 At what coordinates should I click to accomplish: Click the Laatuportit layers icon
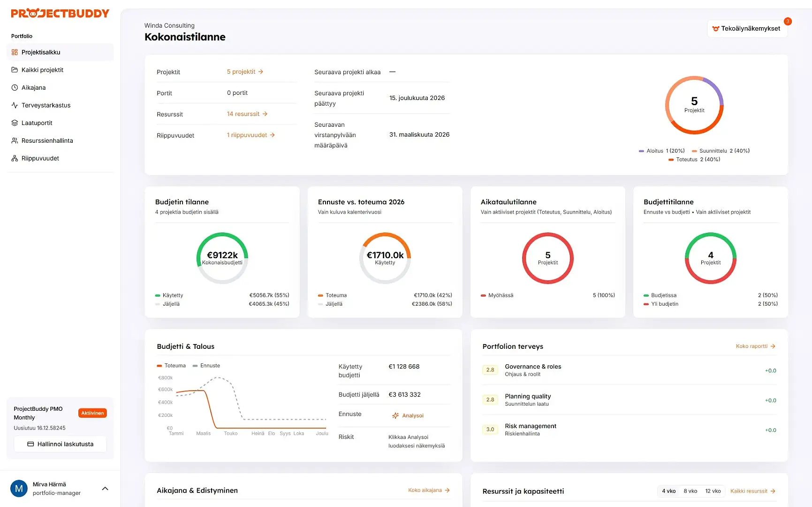point(15,123)
